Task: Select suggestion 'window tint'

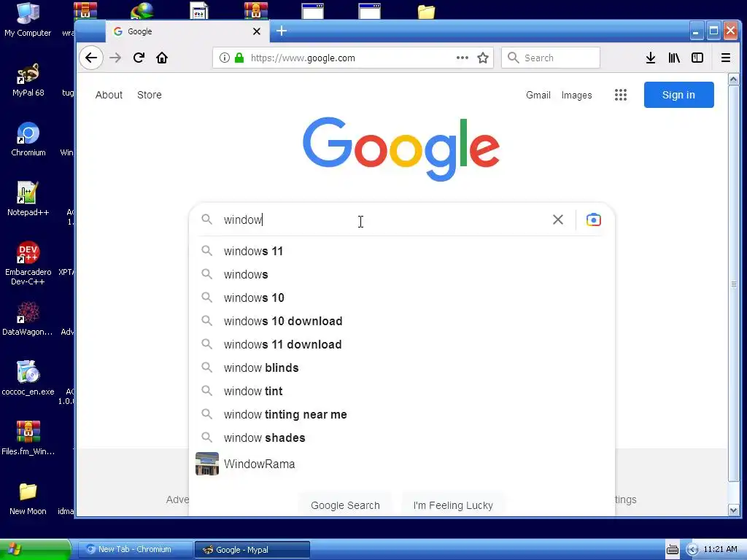Action: [x=402, y=391]
